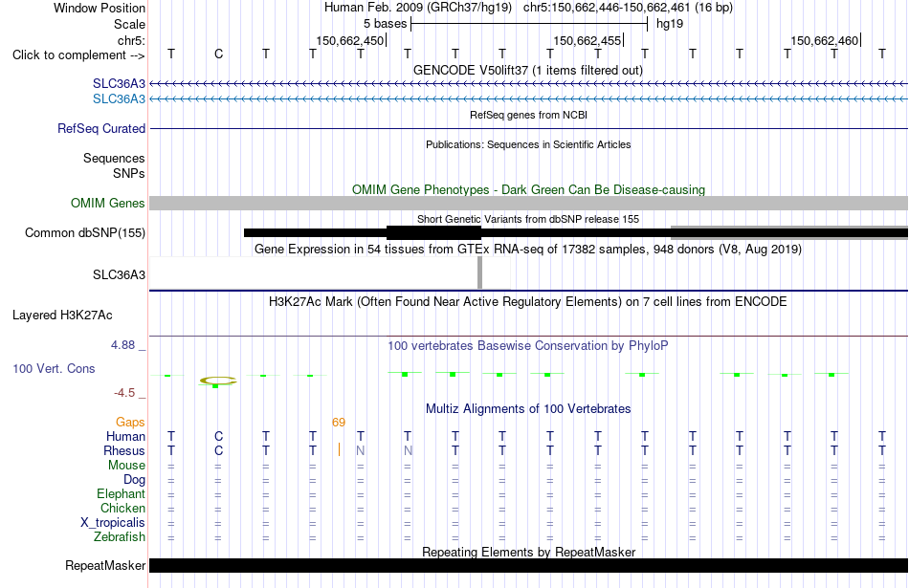Select the 150,662,455 ruler position label
The width and height of the screenshot is (909, 588).
[588, 40]
